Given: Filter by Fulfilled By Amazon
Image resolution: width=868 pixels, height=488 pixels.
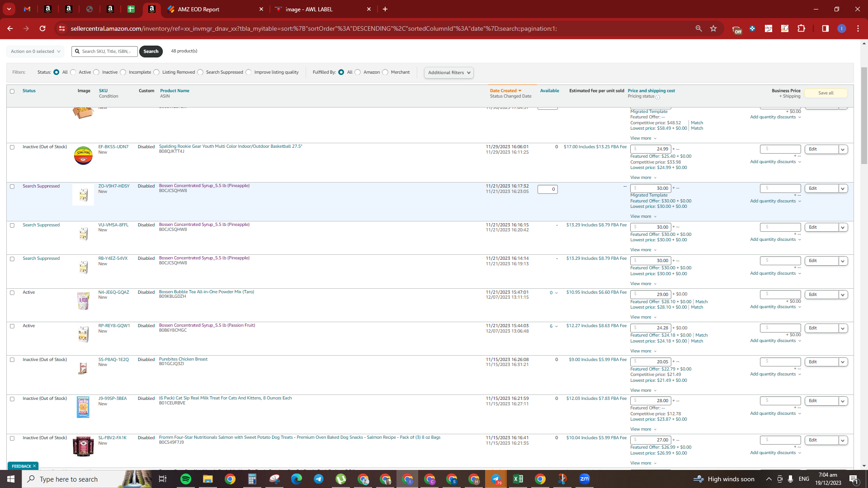Looking at the screenshot, I should coord(358,72).
